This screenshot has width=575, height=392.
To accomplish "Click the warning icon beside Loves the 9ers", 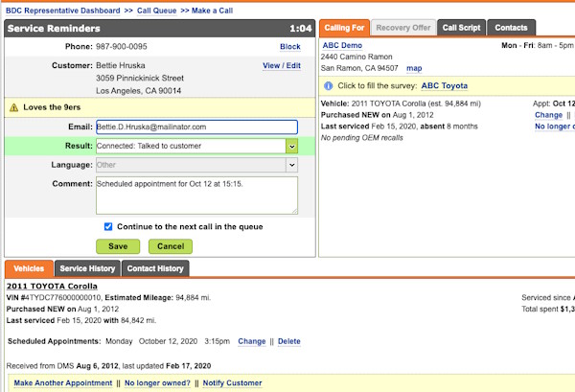I will click(x=14, y=107).
